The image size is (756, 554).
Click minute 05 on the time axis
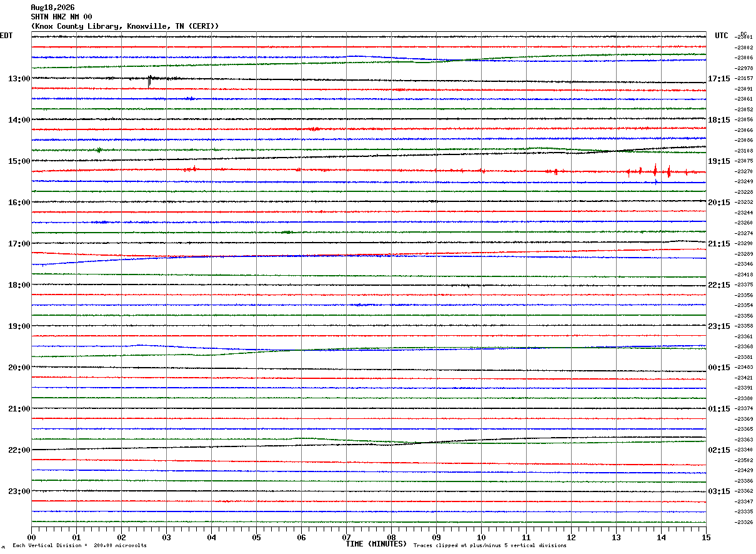tap(256, 538)
